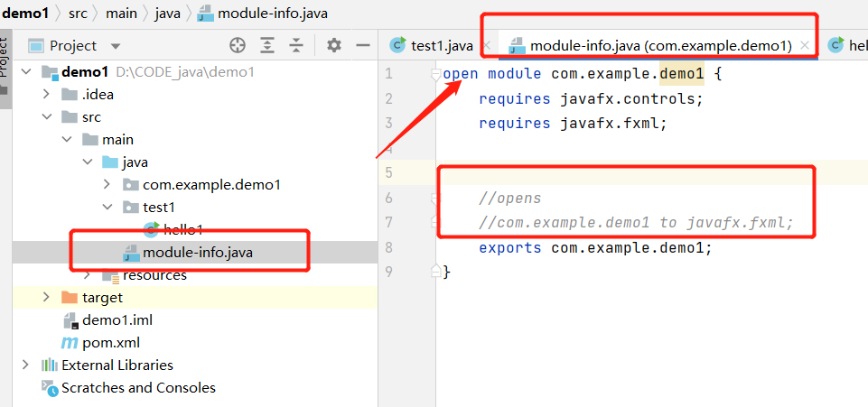Click line number 5 in gutter
This screenshot has width=868, height=407.
tap(388, 173)
